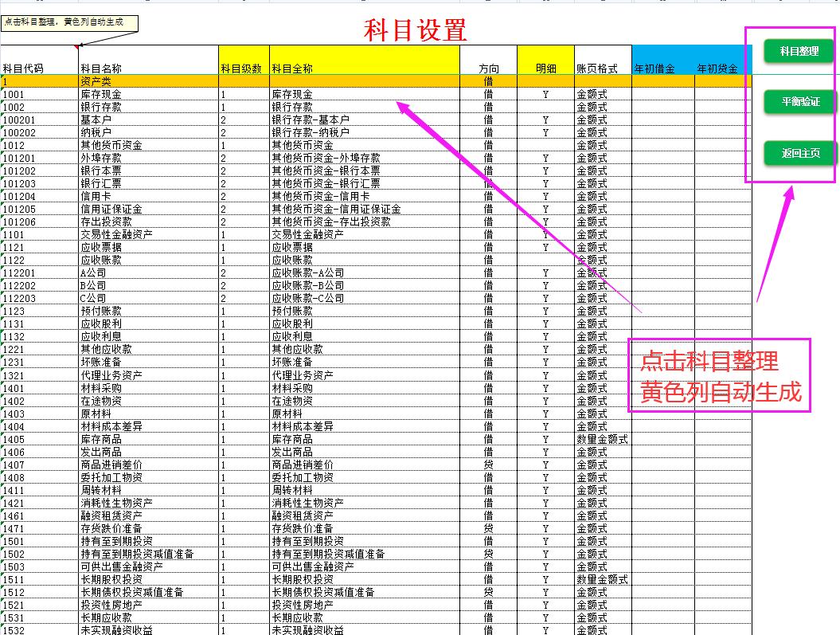Click the 平衡验证 green button
This screenshot has width=840, height=635.
point(800,101)
